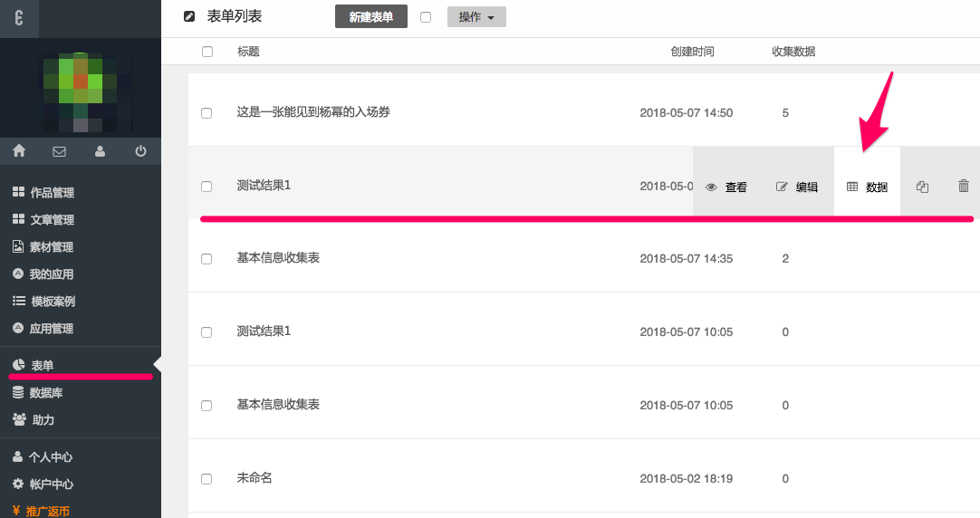
Task: Delete the highlighted form with trash icon
Action: click(963, 186)
